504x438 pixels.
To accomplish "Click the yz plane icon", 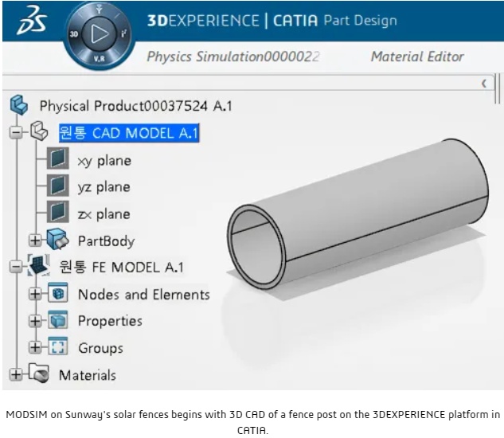I will pyautogui.click(x=58, y=186).
